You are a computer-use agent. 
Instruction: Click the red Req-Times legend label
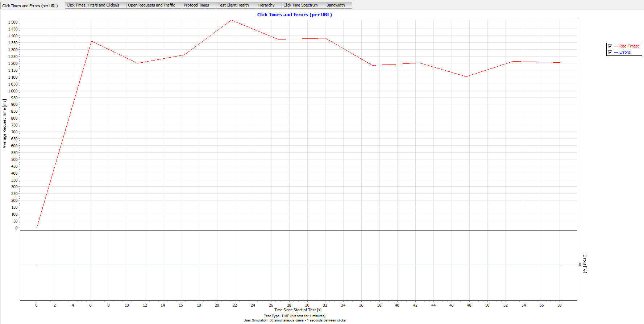(x=629, y=46)
